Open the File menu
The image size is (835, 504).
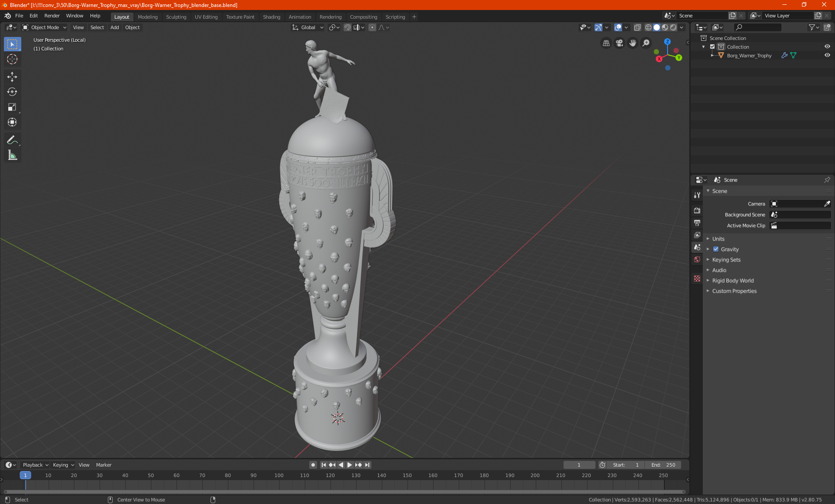[19, 16]
